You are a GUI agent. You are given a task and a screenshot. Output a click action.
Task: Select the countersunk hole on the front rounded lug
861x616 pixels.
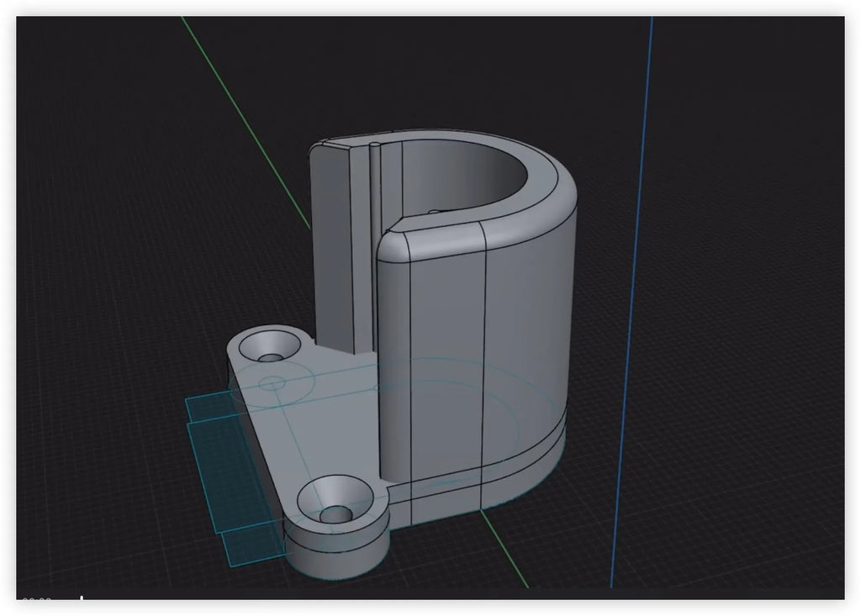[x=336, y=500]
